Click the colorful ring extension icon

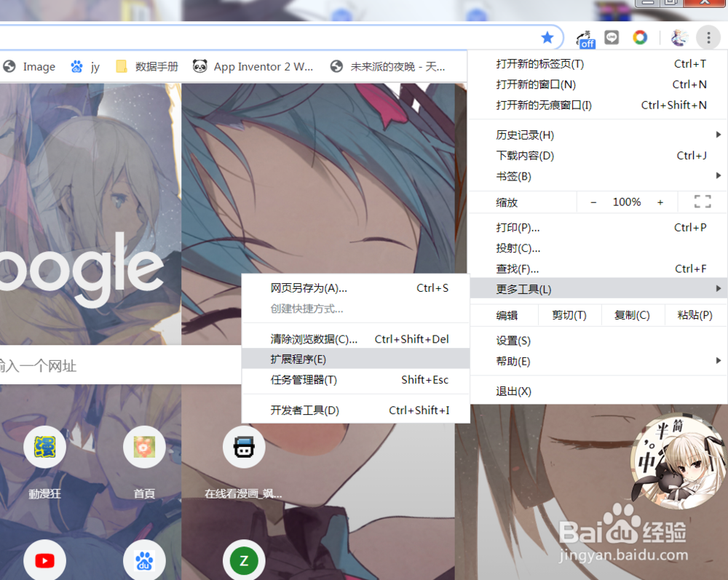pos(640,37)
